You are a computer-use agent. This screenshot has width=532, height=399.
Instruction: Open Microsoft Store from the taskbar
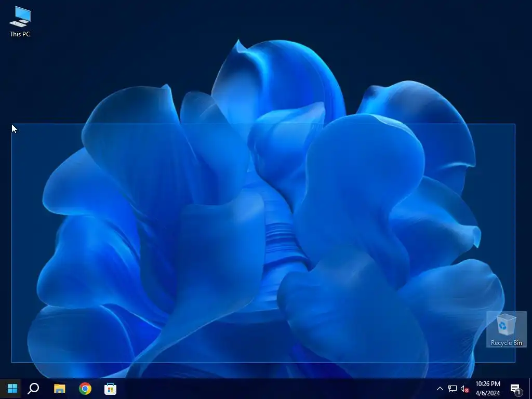tap(110, 389)
